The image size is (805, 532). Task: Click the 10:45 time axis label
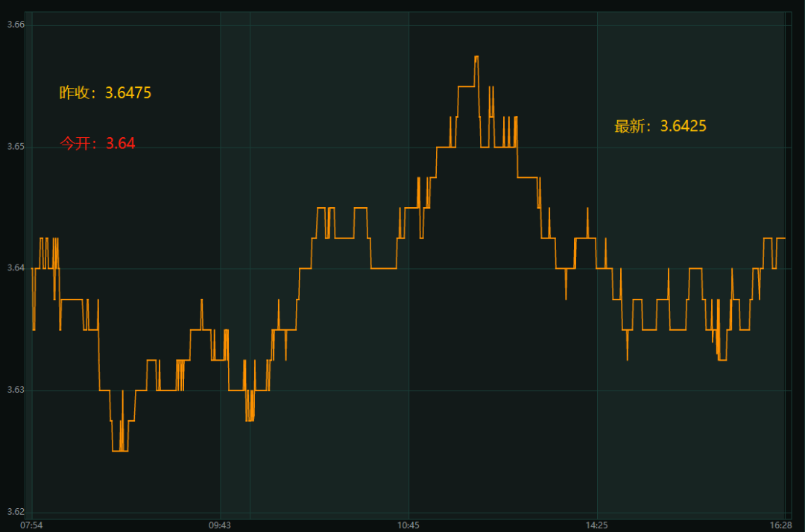(x=408, y=525)
